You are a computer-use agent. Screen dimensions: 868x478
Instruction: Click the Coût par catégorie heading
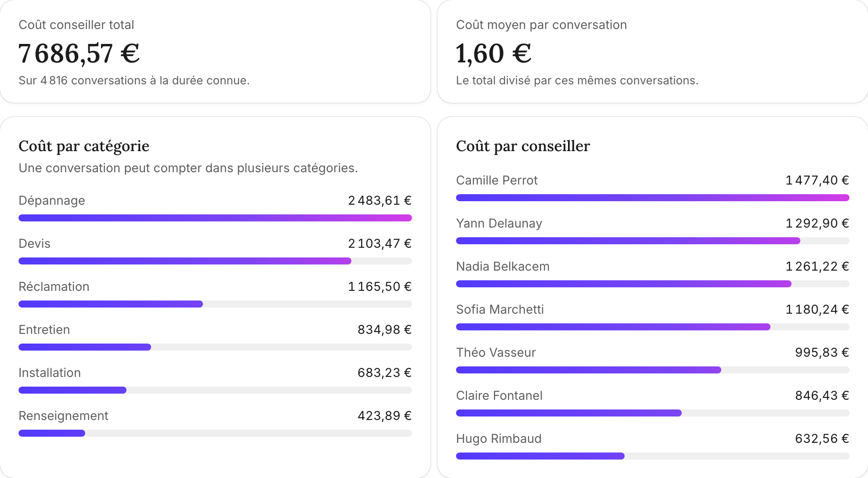tap(84, 146)
